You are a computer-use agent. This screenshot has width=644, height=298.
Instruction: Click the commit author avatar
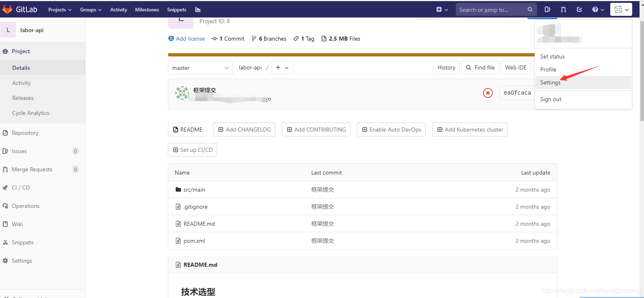182,93
